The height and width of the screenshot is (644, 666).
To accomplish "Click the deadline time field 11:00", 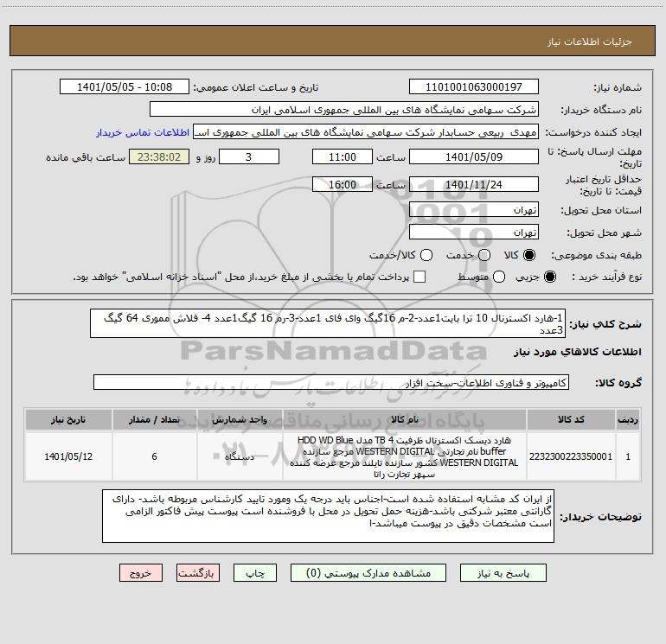I will pyautogui.click(x=343, y=157).
